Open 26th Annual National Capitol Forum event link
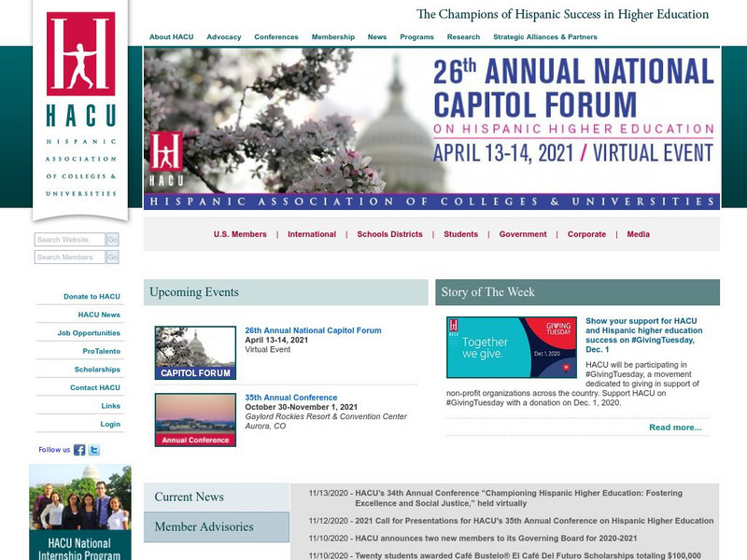 [x=313, y=330]
